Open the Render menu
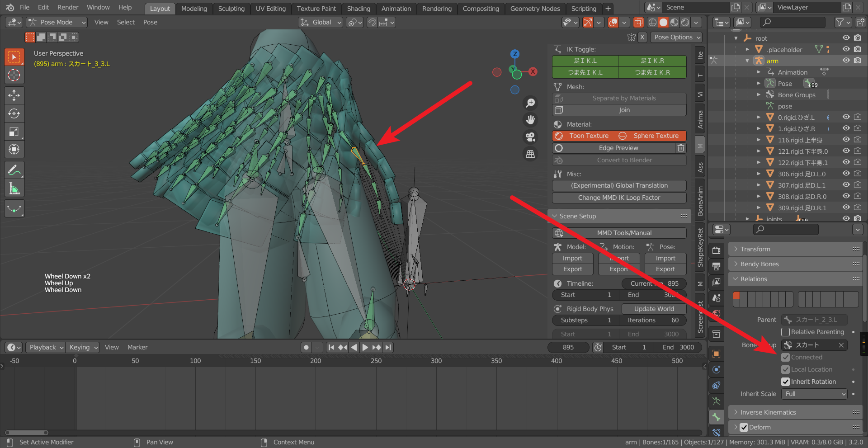 67,7
